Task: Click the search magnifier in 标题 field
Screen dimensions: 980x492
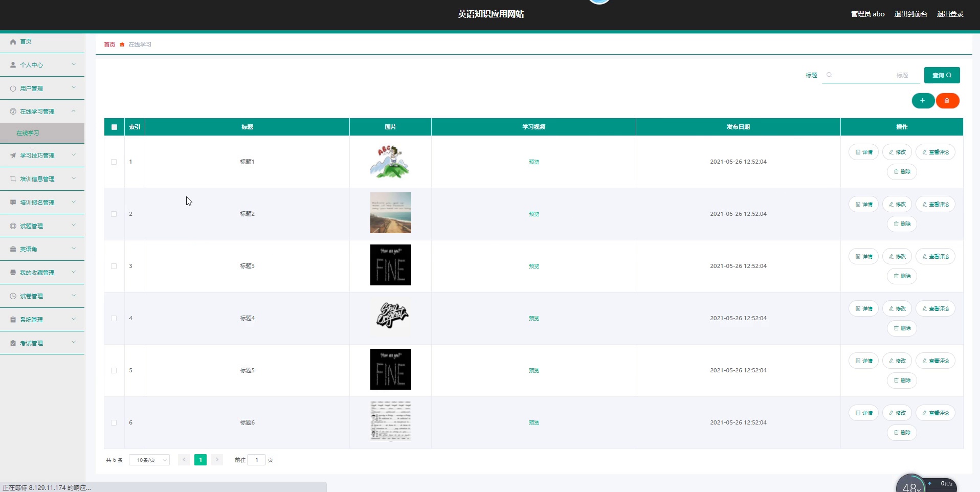Action: [829, 75]
